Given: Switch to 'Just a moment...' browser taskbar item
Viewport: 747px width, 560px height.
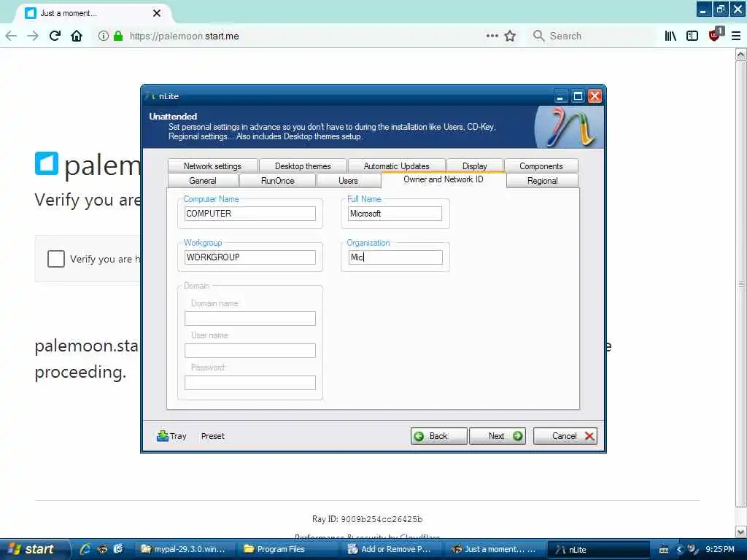Looking at the screenshot, I should tap(494, 549).
